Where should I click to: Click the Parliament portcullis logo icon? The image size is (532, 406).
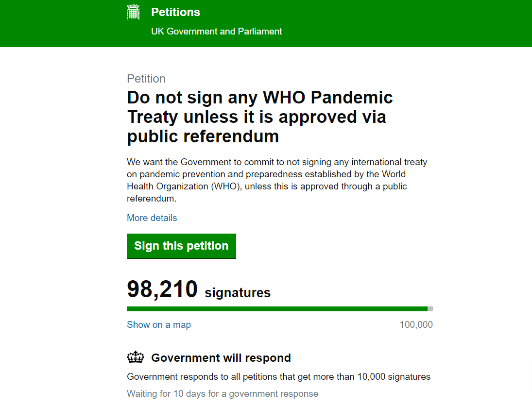[x=133, y=12]
